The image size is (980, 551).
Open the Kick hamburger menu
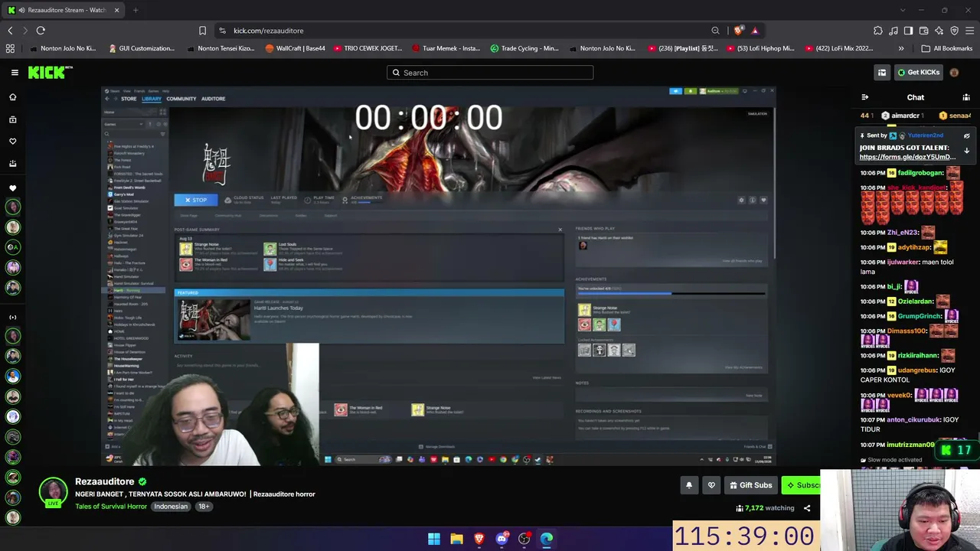coord(15,73)
